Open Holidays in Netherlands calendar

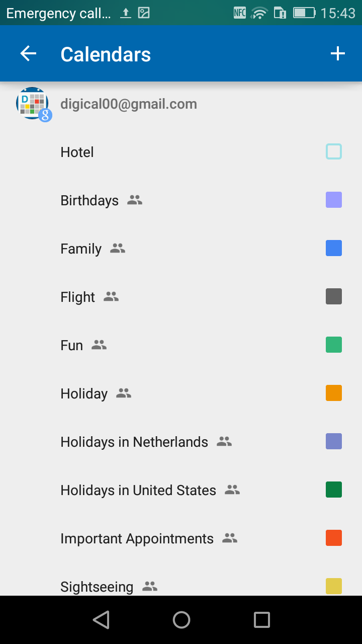click(134, 442)
